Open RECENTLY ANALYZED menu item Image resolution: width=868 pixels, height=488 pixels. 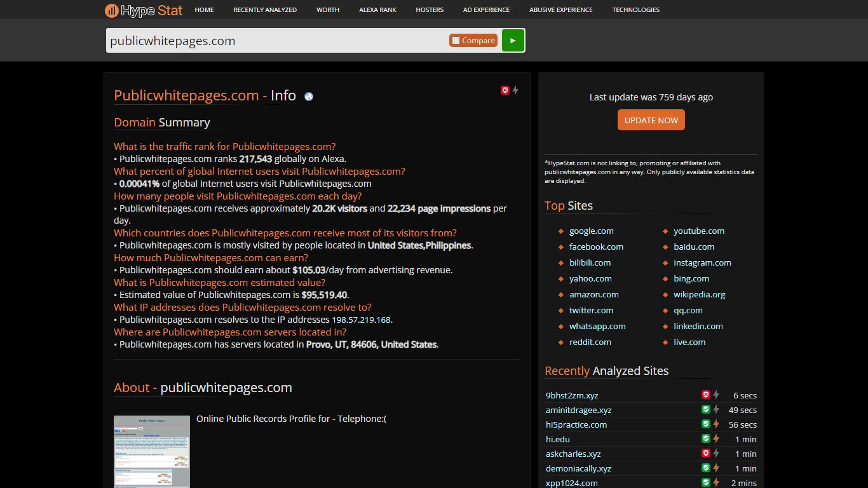tap(265, 10)
